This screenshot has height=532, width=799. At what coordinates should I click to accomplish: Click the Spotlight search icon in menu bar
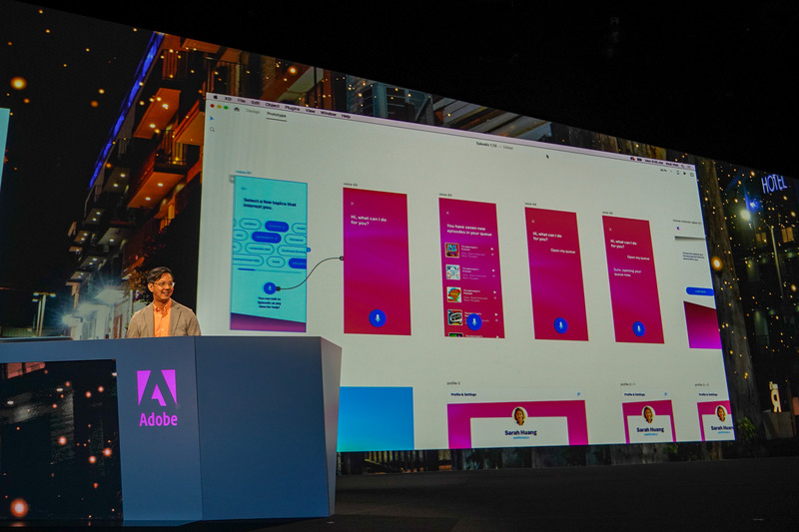coord(683,165)
